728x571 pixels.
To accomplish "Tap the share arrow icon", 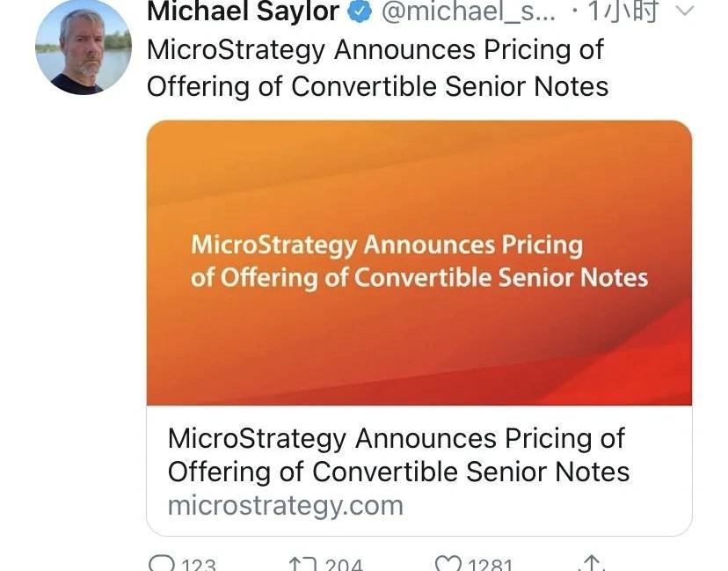I will [593, 564].
